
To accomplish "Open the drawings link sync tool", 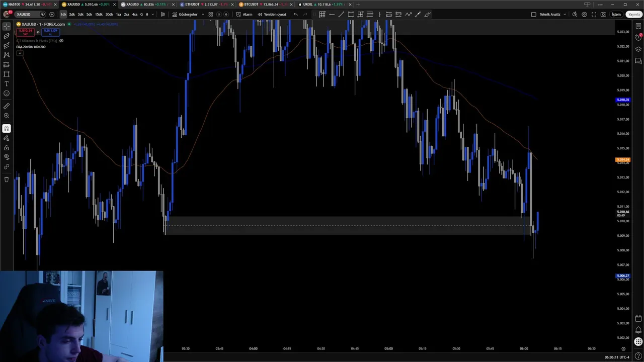I will click(x=7, y=166).
